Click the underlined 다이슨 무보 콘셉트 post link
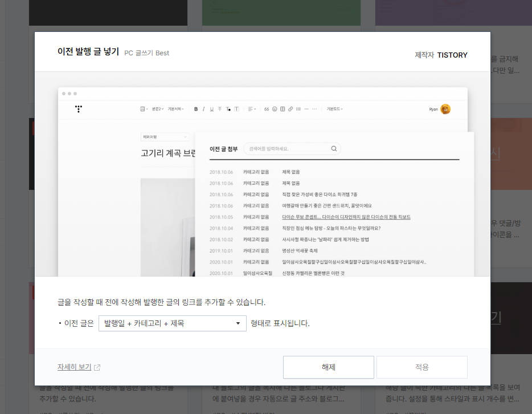 click(x=346, y=217)
